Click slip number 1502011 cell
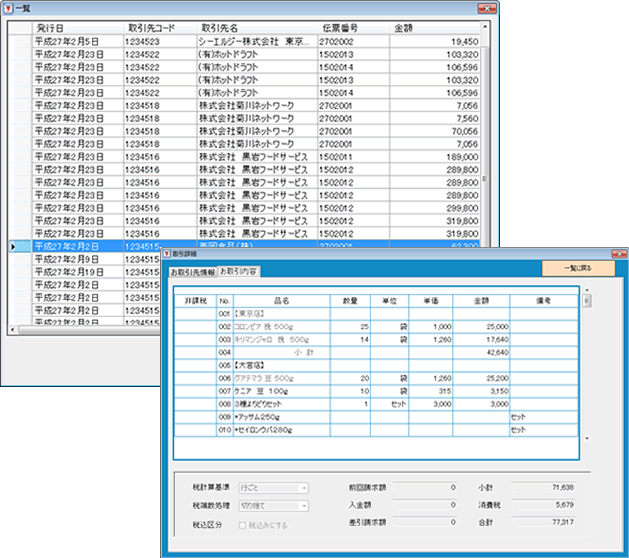The height and width of the screenshot is (558, 629). (353, 157)
